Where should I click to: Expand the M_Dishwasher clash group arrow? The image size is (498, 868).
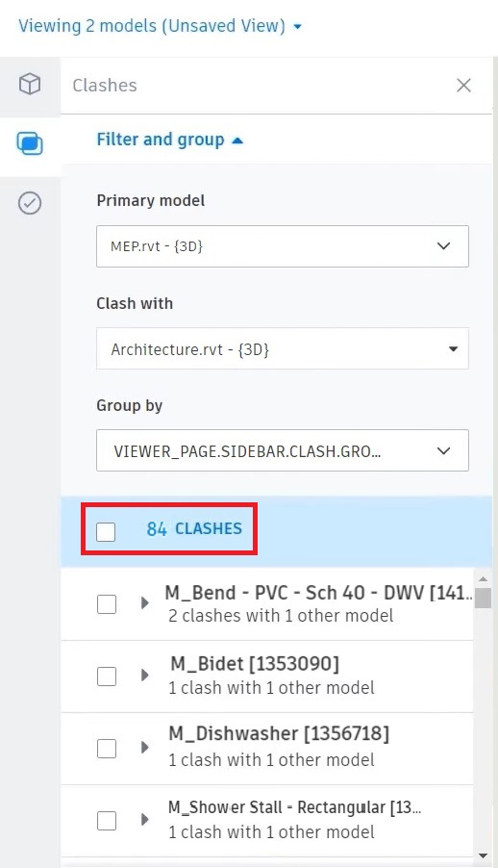145,748
